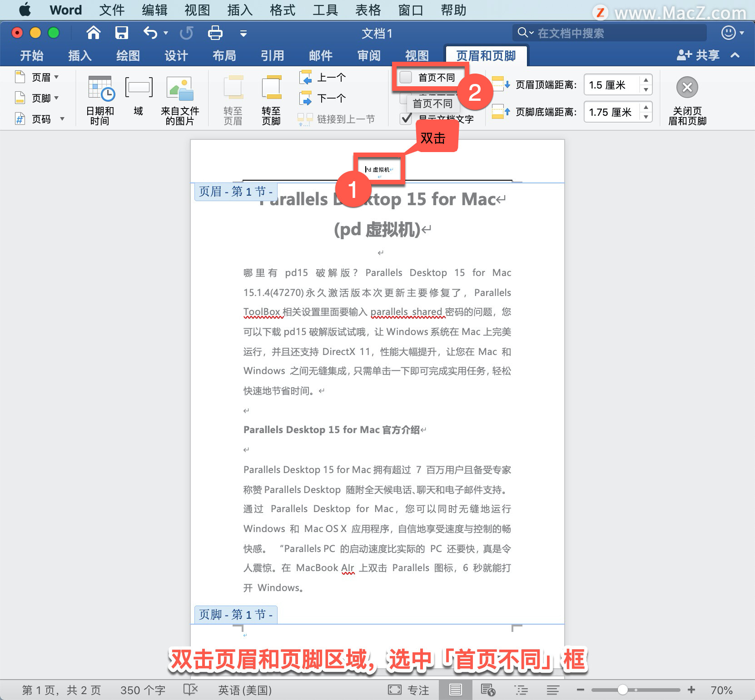Save the document using the floppy icon
Image resolution: width=755 pixels, height=700 pixels.
click(121, 33)
